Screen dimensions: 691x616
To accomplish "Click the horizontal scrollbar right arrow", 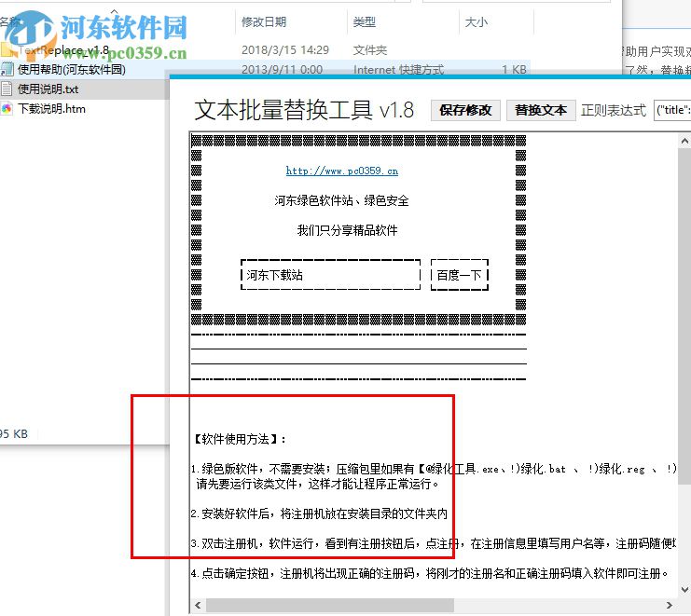I will click(x=670, y=605).
